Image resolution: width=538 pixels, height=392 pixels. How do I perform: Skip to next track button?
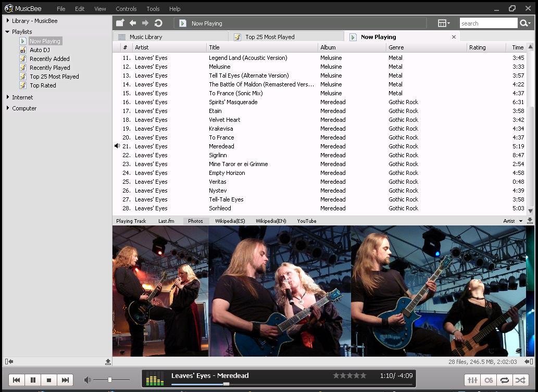[65, 380]
